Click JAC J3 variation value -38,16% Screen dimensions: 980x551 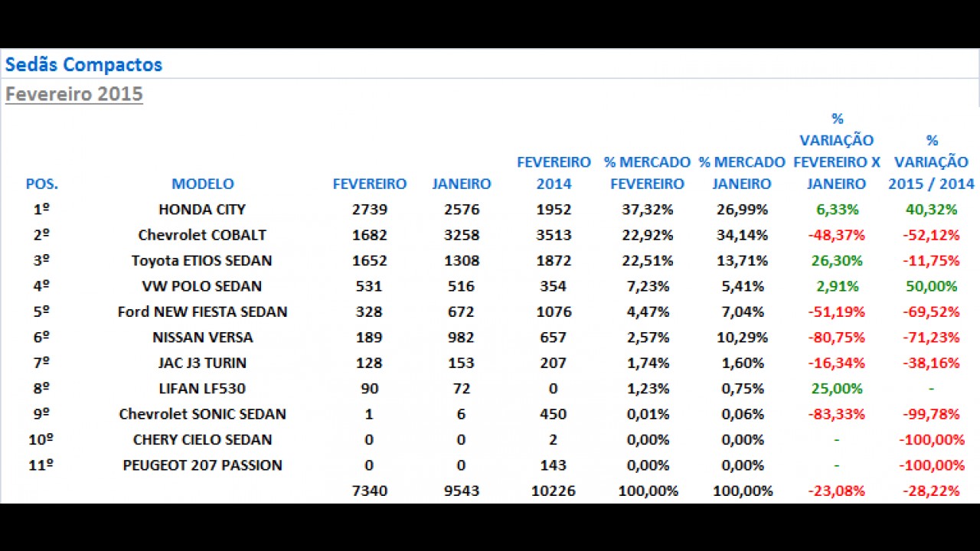pos(931,363)
